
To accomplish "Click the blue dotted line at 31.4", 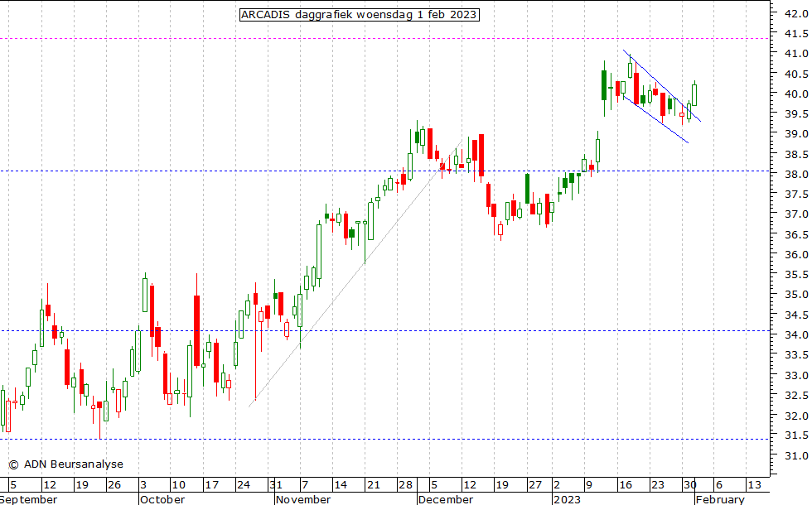I will [x=384, y=440].
